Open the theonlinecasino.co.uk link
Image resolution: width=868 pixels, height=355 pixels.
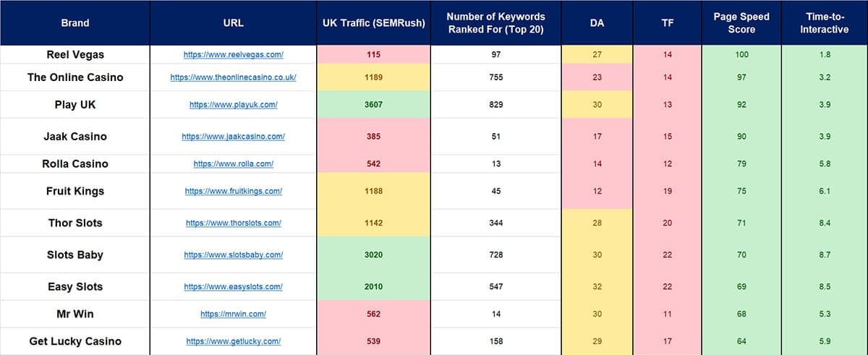tap(234, 77)
